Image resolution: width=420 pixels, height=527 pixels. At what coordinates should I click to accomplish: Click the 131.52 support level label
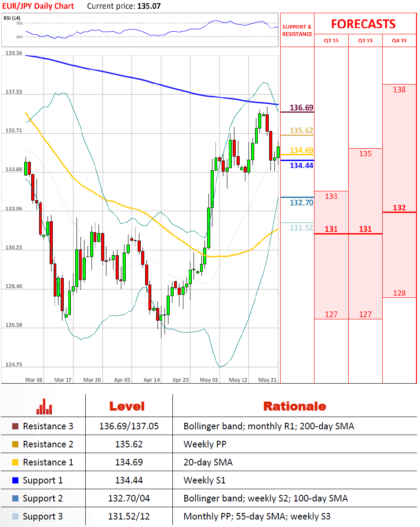pos(301,227)
